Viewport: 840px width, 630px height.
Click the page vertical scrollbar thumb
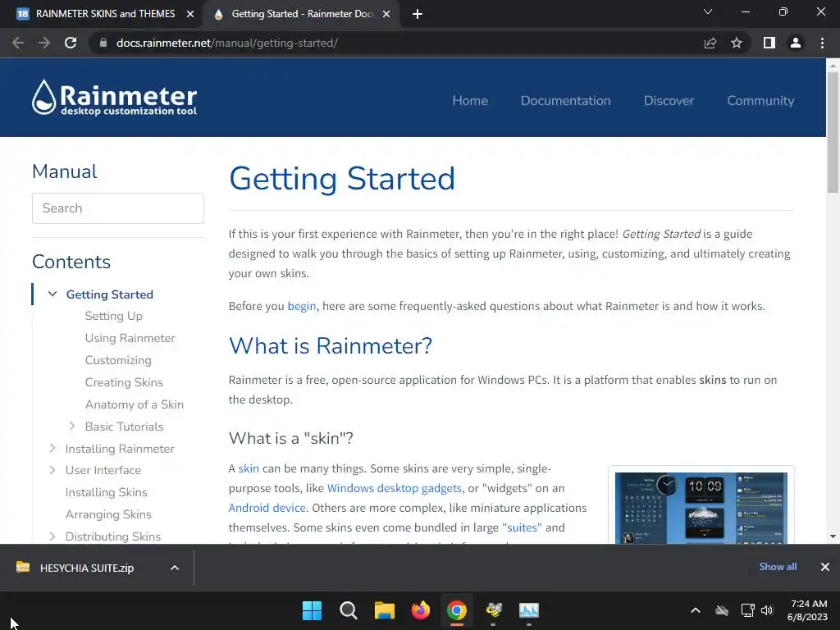tap(833, 132)
